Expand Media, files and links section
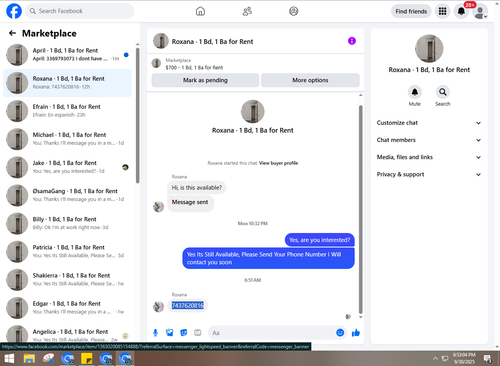Screen dimensions: 500x366 429,157
